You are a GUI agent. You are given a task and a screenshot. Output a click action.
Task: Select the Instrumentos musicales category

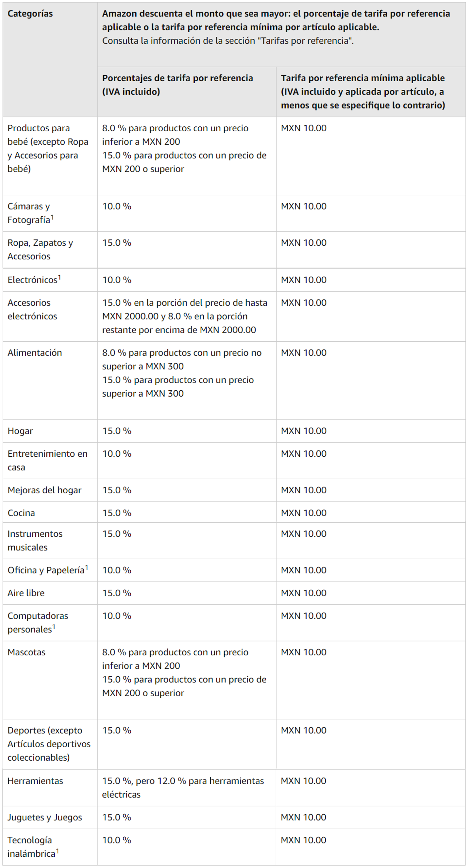pos(35,541)
